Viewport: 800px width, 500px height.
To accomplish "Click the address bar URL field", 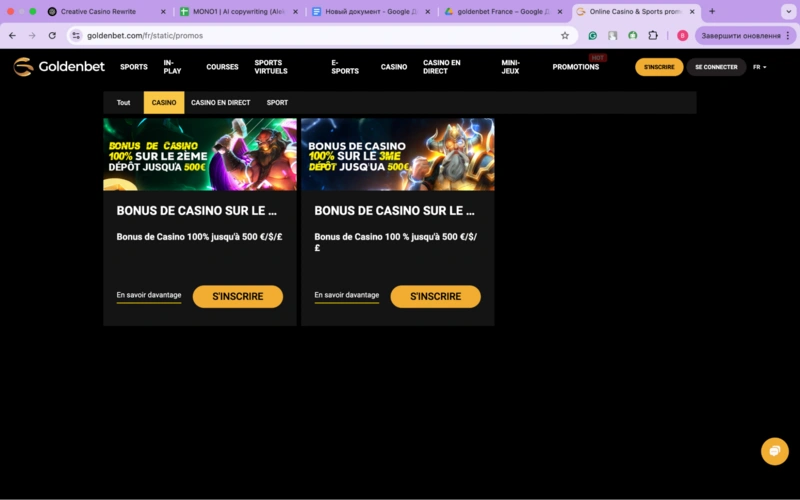I will pos(321,36).
